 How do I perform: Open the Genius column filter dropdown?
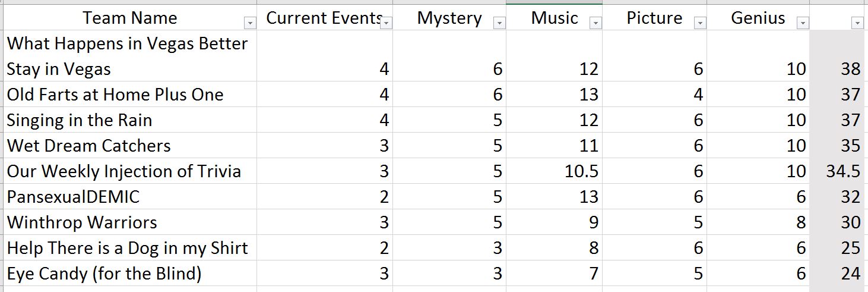click(803, 23)
